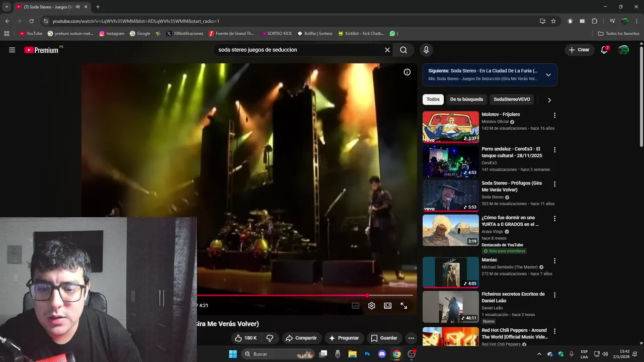644x362 pixels.
Task: Select the SodaStereoVEVO chip
Action: 512,100
